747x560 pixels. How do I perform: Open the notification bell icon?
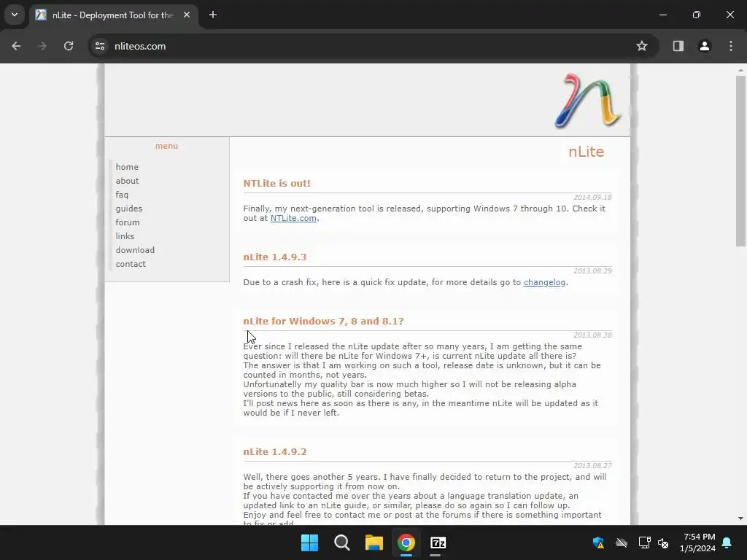tap(727, 542)
